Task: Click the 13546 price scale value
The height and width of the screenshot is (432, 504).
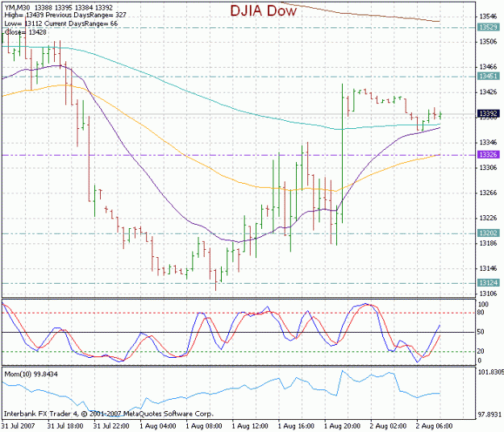Action: click(x=488, y=16)
